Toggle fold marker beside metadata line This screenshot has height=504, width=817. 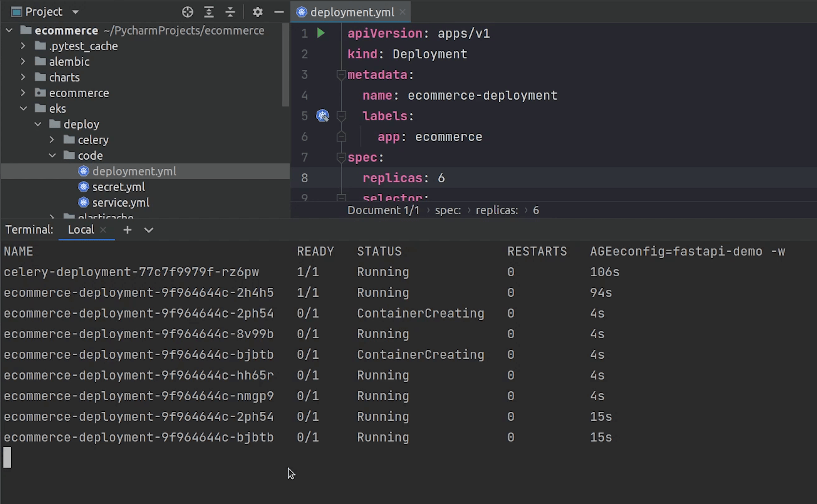[x=341, y=75]
